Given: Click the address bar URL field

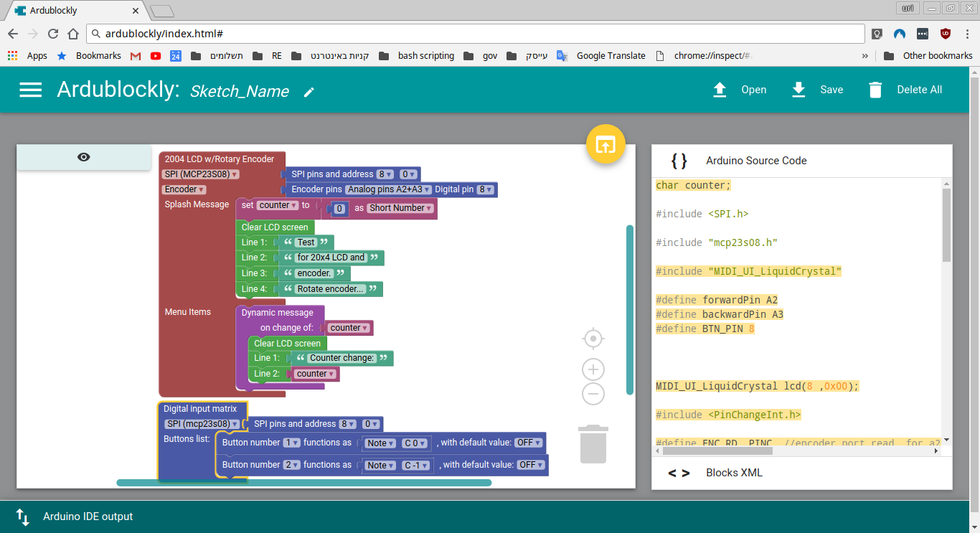Looking at the screenshot, I should tap(475, 34).
